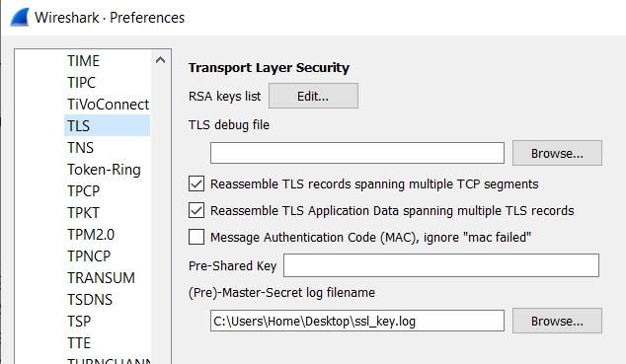This screenshot has height=364, width=626.
Task: Select the TIPC protocol entry
Action: (81, 82)
